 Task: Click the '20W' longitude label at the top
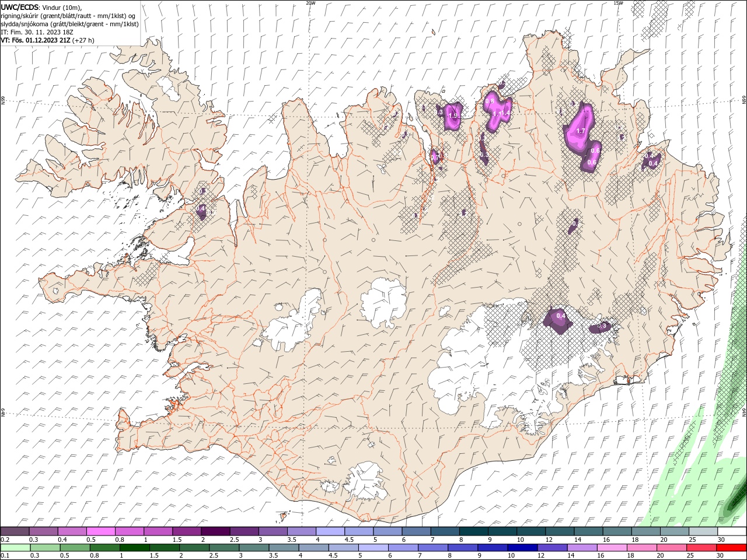(x=310, y=3)
